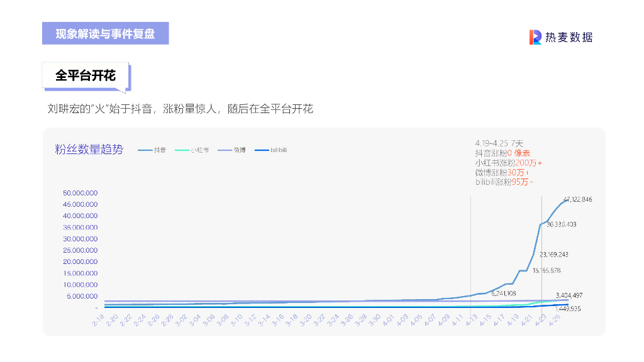Click the 现象解读与事件复盘 header tab

click(105, 33)
